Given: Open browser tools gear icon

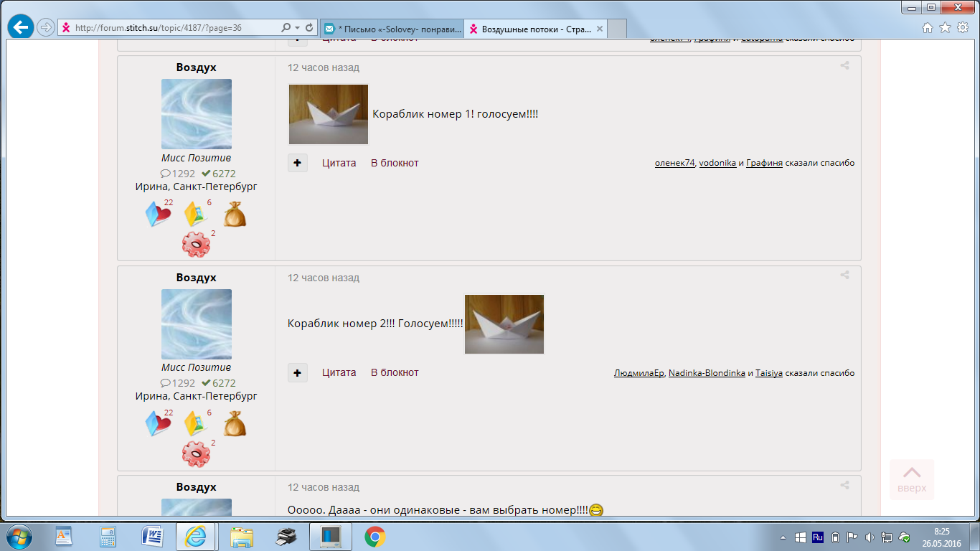Looking at the screenshot, I should tap(963, 28).
